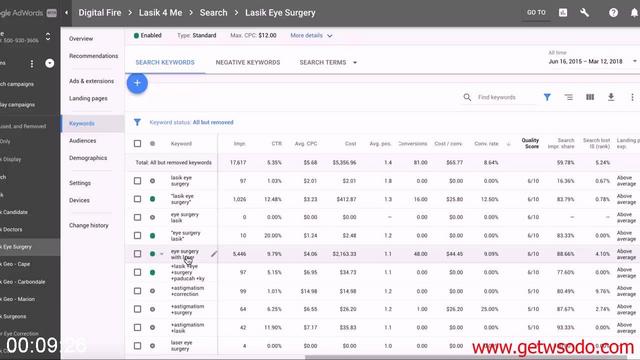Sort by the Conv. rate down arrow

(x=509, y=144)
